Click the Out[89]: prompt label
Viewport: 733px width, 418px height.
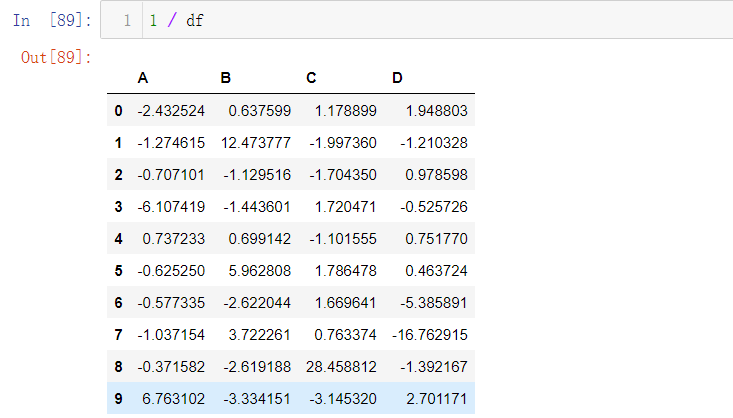point(56,58)
